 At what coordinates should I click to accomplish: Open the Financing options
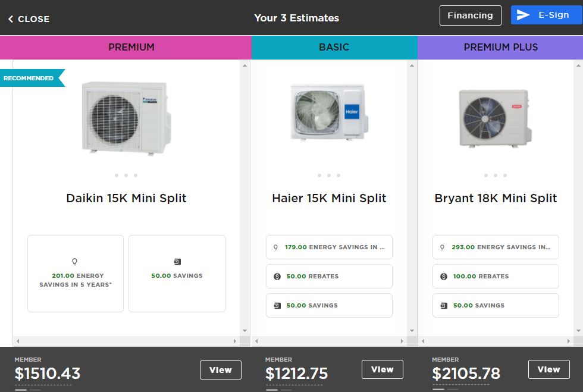(471, 15)
